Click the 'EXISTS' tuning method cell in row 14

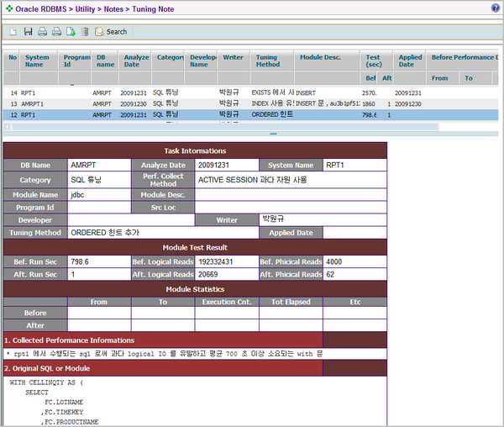coord(272,93)
